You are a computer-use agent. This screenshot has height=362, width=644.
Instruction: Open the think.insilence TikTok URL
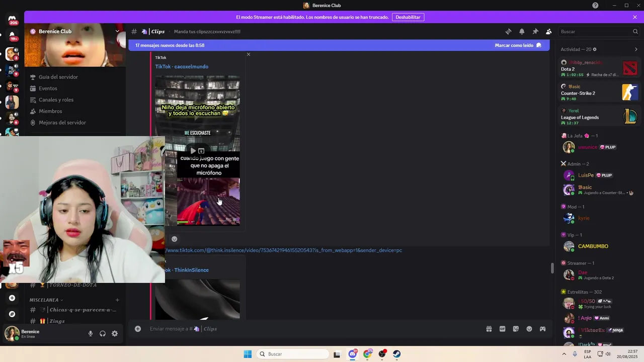(x=284, y=250)
